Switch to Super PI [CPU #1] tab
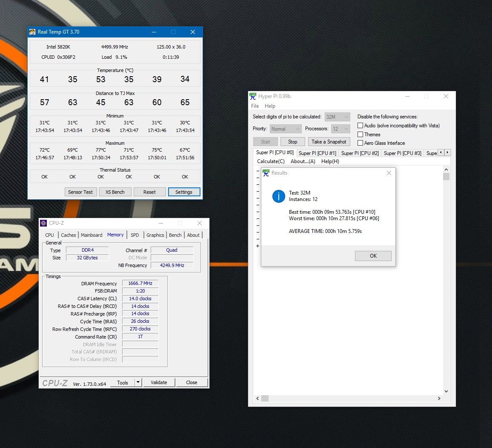The image size is (492, 448). click(x=318, y=153)
